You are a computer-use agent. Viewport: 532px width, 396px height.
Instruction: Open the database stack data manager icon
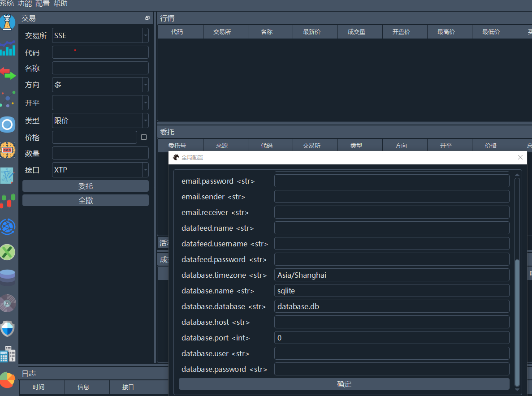[8, 278]
